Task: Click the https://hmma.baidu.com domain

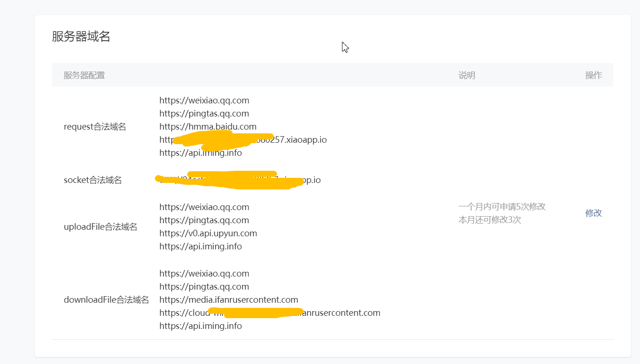Action: 208,126
